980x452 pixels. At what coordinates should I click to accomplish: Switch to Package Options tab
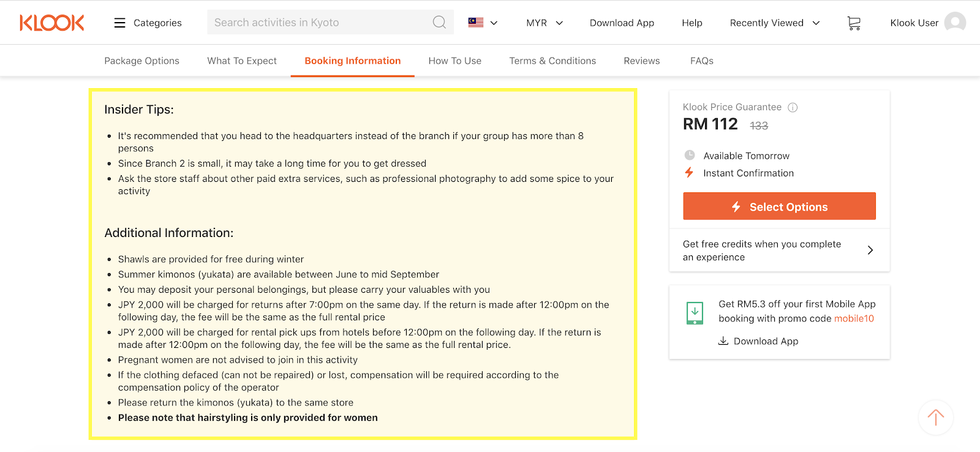tap(141, 61)
